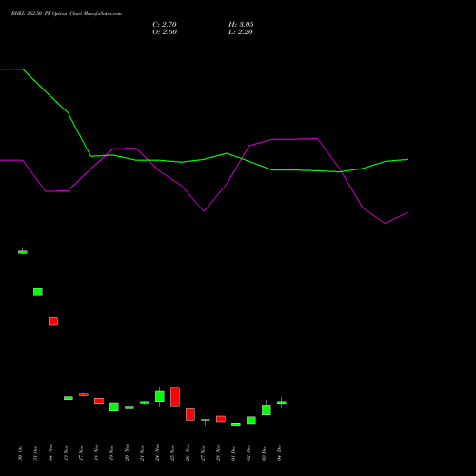This screenshot has width=476, height=476.
Task: Select the green candlestick for 03 Dec
Action: [x=267, y=409]
